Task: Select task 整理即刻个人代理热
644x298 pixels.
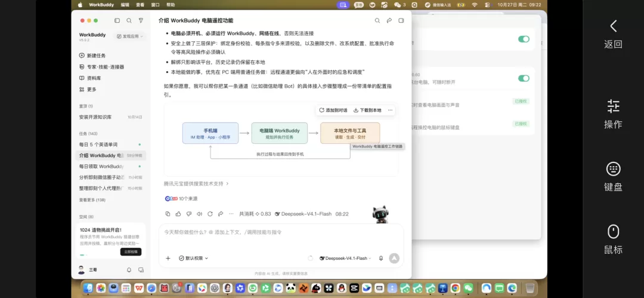Action: click(x=111, y=188)
